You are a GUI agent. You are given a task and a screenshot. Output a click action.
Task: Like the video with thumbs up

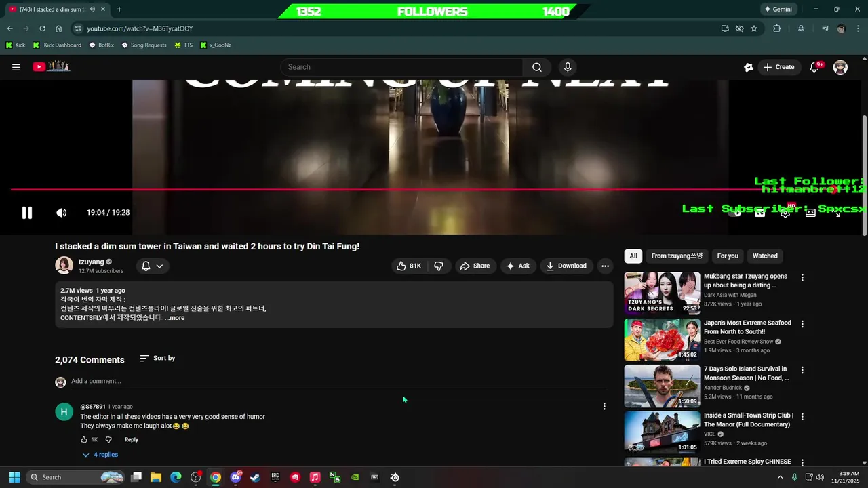(409, 266)
